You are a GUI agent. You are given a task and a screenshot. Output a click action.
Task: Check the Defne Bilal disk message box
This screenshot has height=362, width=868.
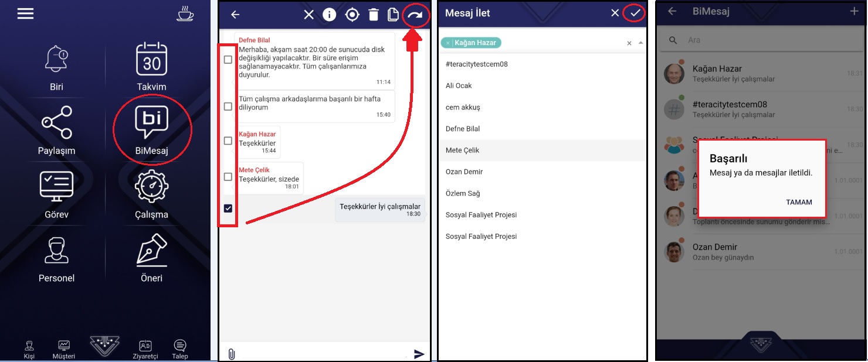tap(228, 59)
